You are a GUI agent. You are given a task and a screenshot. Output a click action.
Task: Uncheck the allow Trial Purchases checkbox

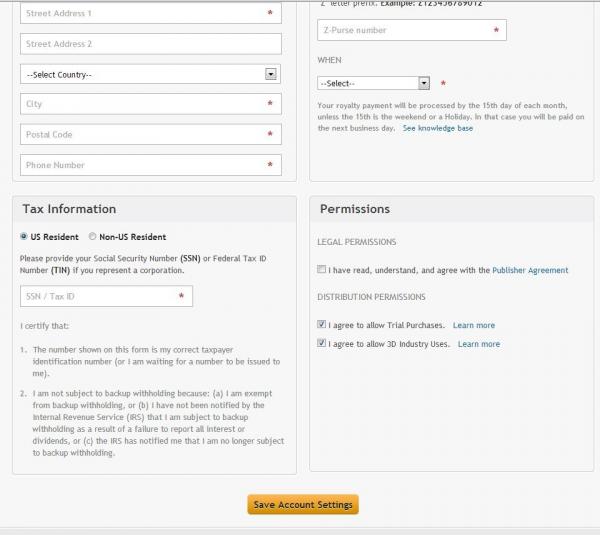click(321, 325)
